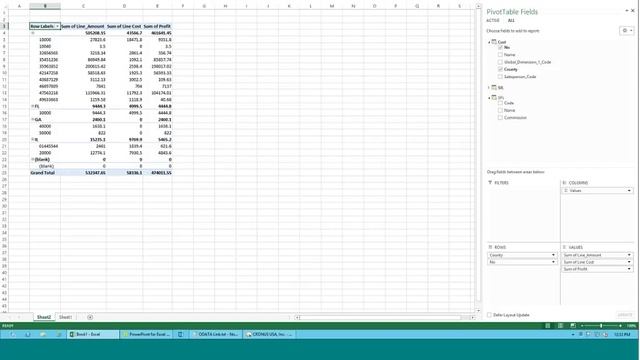
Task: Expand the SIL table in field list
Action: pyautogui.click(x=489, y=88)
